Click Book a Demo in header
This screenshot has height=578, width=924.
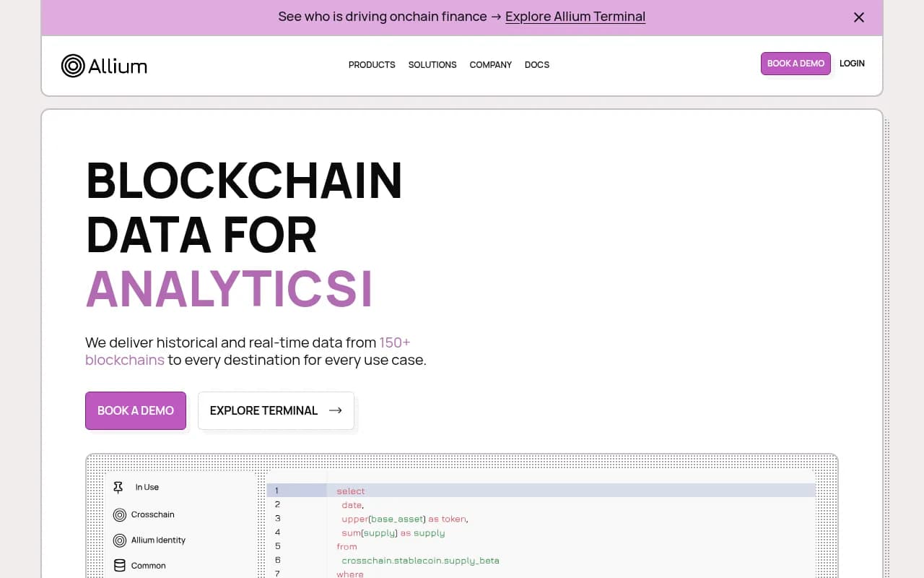[x=796, y=64]
